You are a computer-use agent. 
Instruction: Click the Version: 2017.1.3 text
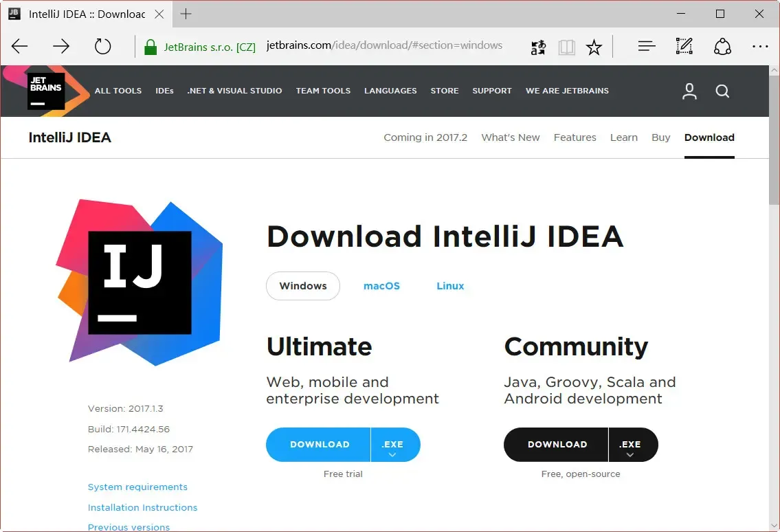(x=125, y=408)
